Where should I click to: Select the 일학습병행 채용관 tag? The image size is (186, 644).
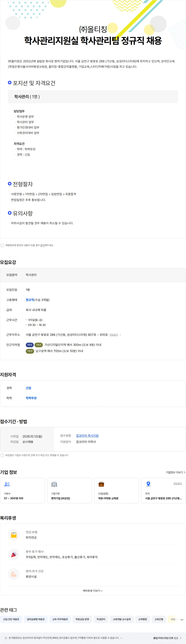coord(36,619)
